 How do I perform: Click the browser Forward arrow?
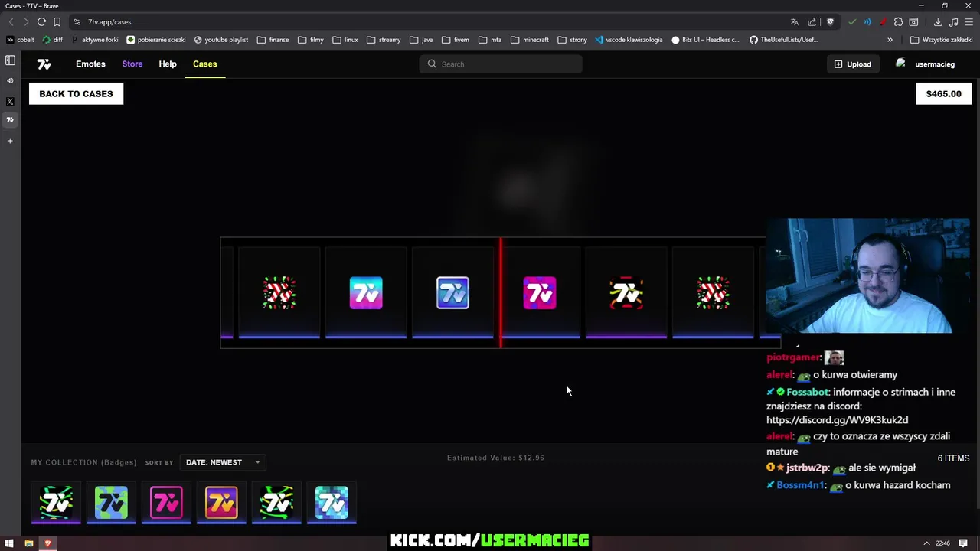26,22
